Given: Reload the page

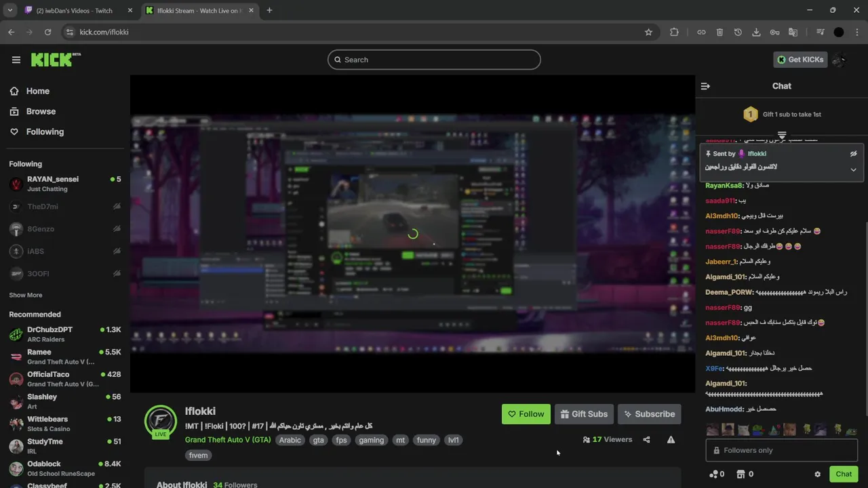Looking at the screenshot, I should tap(47, 32).
